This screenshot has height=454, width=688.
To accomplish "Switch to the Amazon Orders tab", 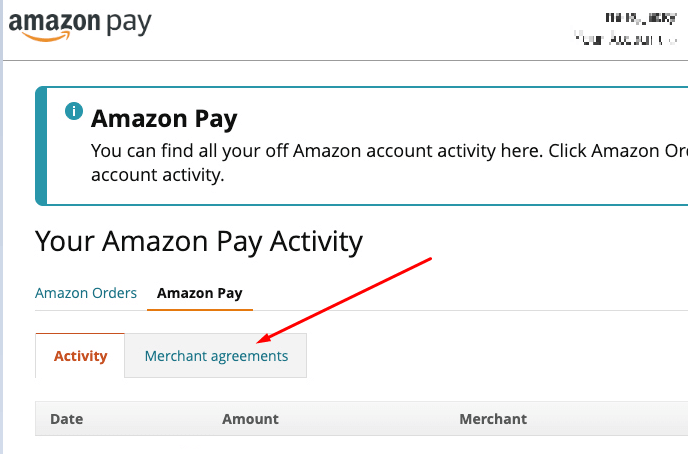I will 86,293.
